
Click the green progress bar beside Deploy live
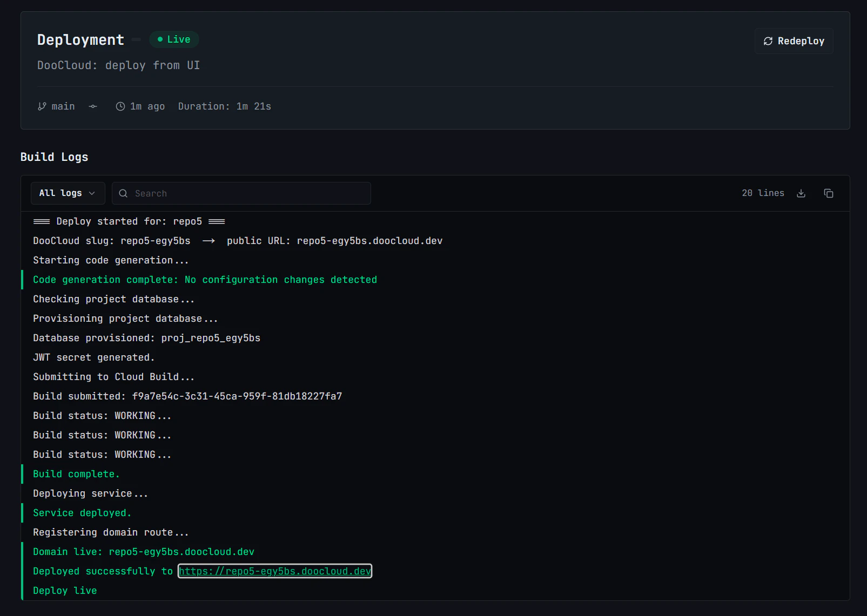pyautogui.click(x=22, y=590)
